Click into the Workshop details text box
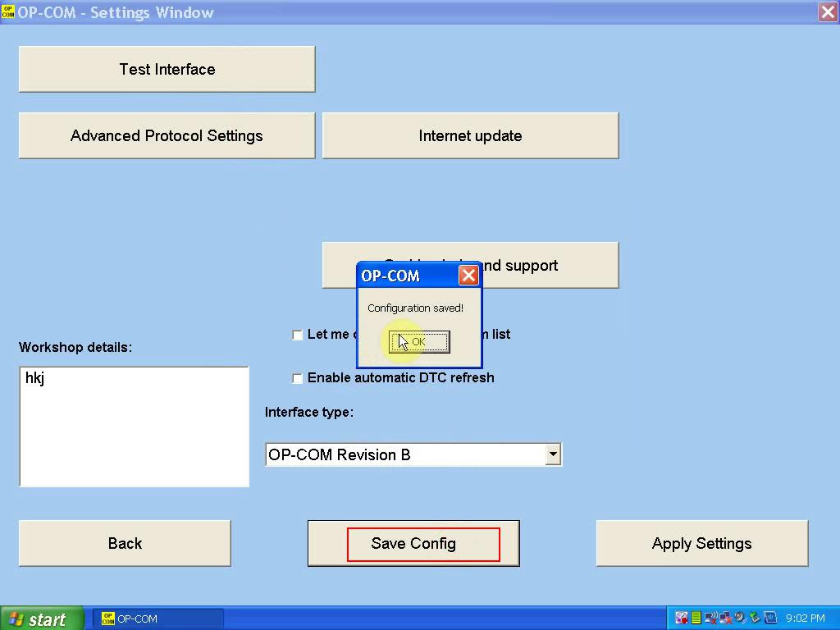 pyautogui.click(x=134, y=427)
